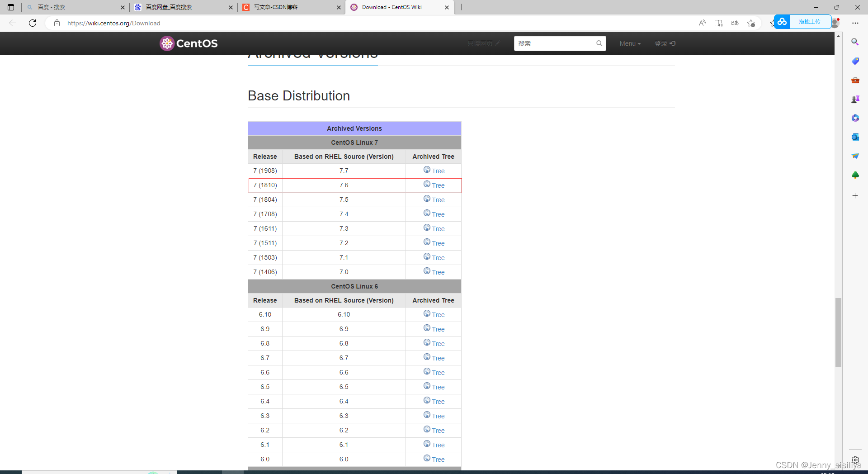Click the site info lock icon
Image resolution: width=868 pixels, height=474 pixels.
point(57,23)
